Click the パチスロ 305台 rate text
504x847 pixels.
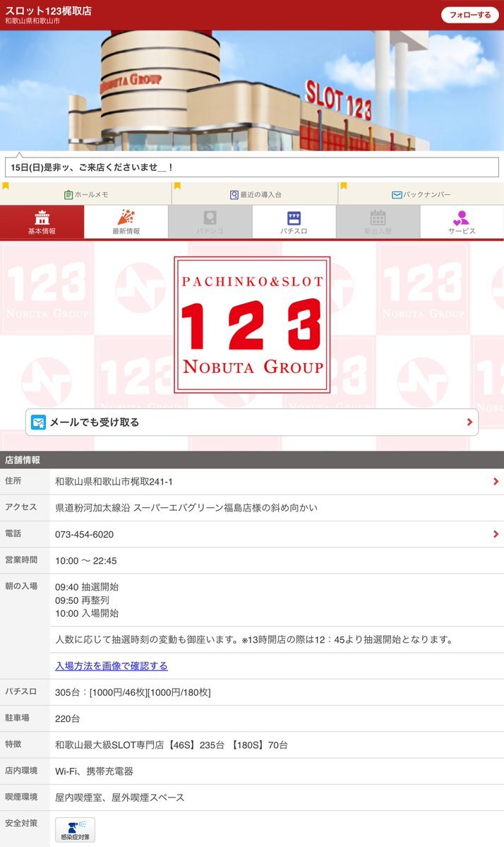133,692
